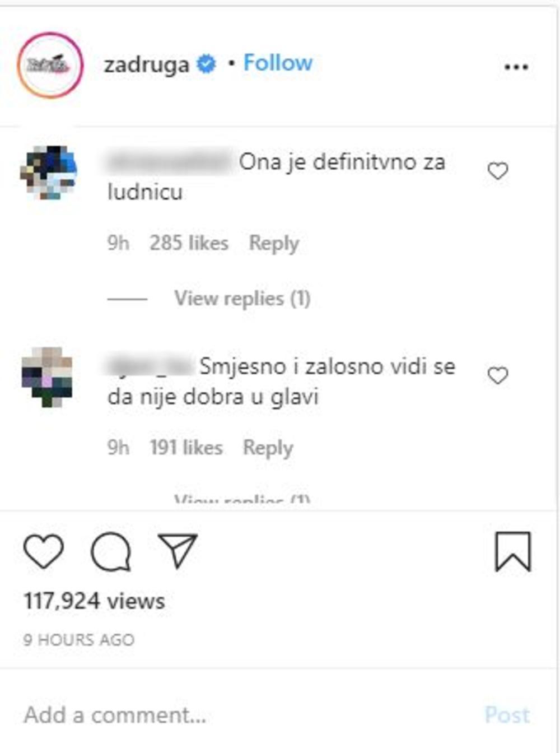This screenshot has width=560, height=753.
Task: Open the zadruga profile picture
Action: tap(50, 65)
